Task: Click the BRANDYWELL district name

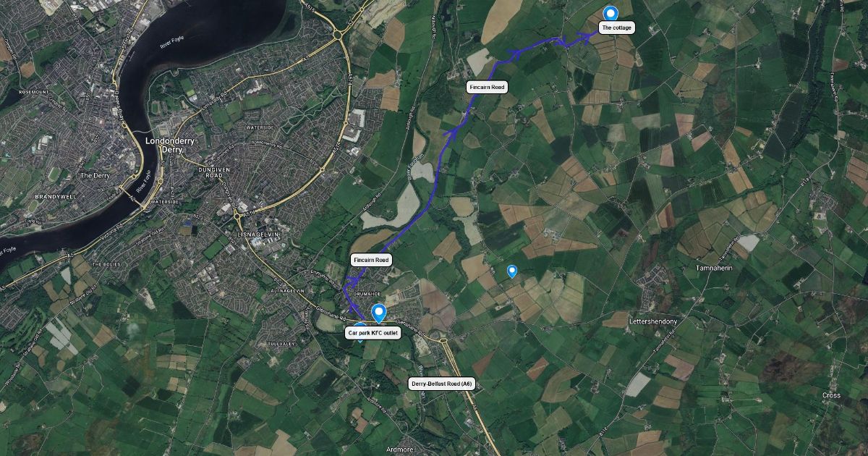Action: 55,196
